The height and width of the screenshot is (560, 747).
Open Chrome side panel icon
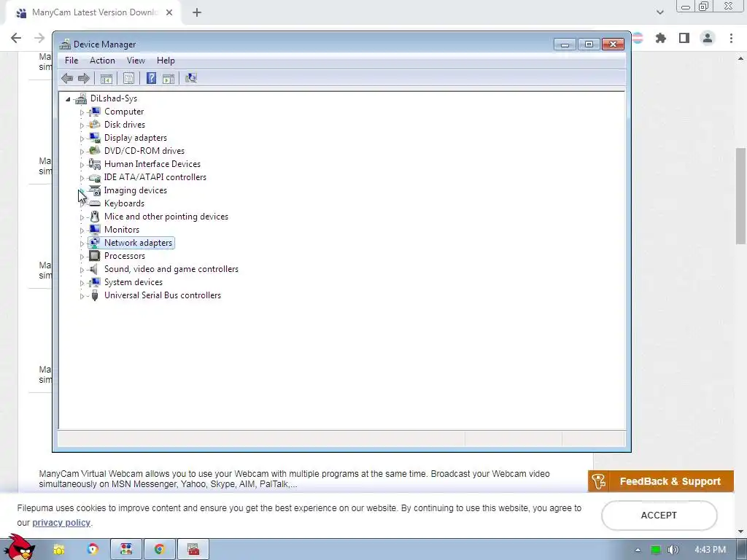(x=684, y=38)
